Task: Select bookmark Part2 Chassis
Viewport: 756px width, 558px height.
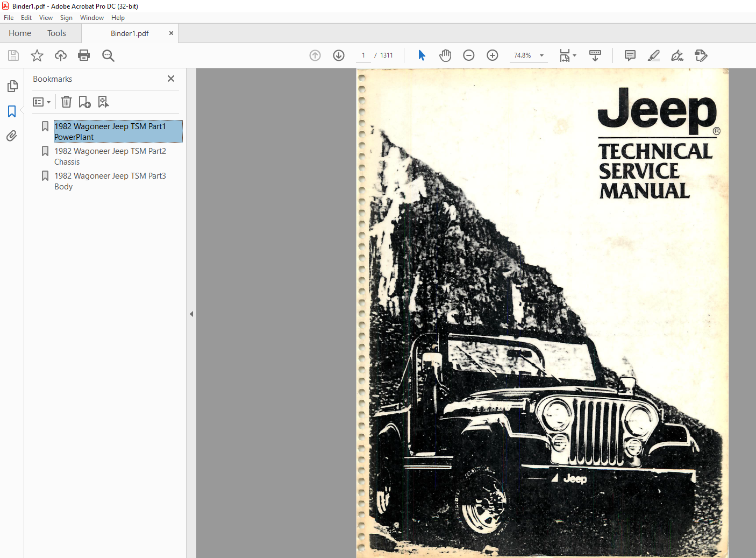Action: [110, 156]
